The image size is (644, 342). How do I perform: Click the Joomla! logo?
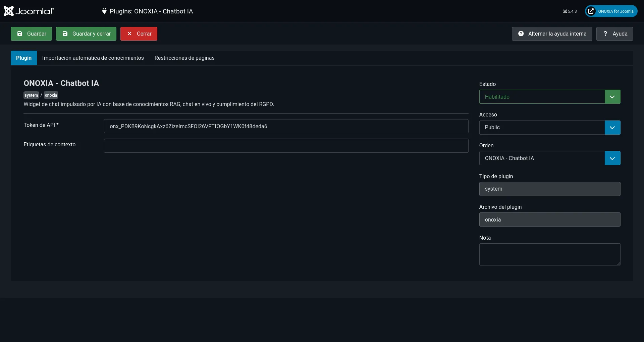29,11
